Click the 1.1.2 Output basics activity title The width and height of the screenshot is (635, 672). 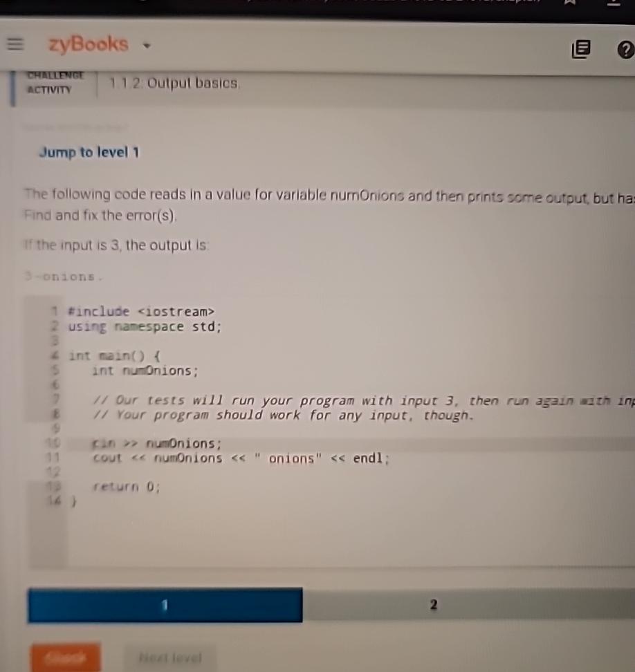[x=174, y=82]
